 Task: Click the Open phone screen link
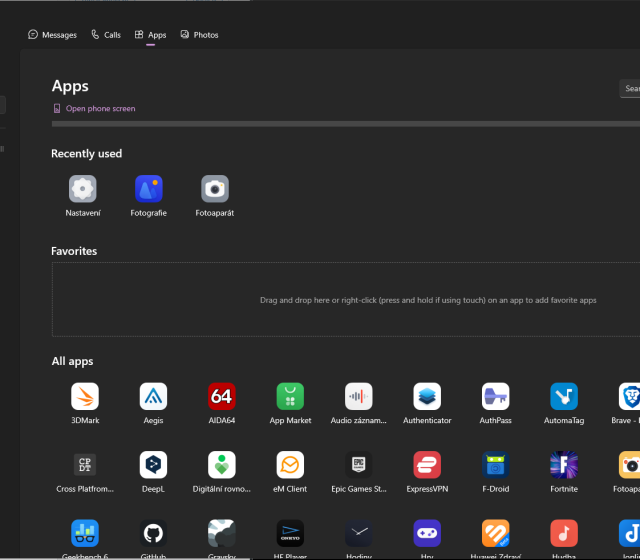(100, 108)
